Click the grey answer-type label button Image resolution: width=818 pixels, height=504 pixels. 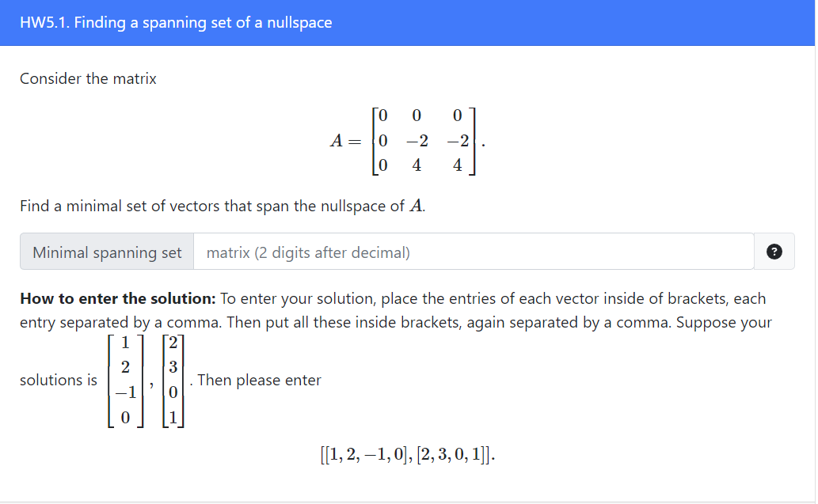(x=106, y=252)
